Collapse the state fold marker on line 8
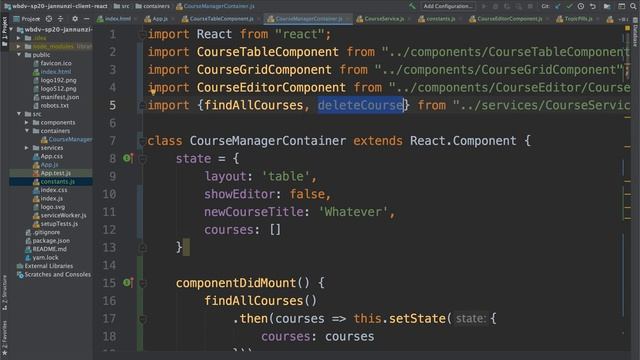The width and height of the screenshot is (640, 360). pos(142,159)
